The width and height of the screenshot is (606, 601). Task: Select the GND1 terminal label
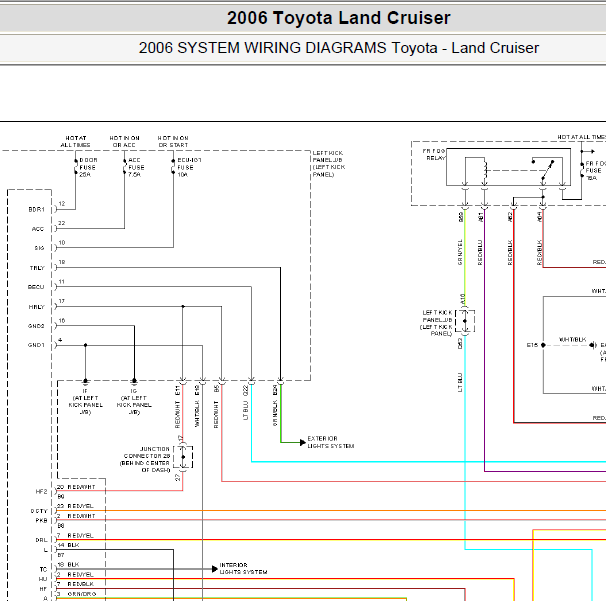pyautogui.click(x=36, y=345)
